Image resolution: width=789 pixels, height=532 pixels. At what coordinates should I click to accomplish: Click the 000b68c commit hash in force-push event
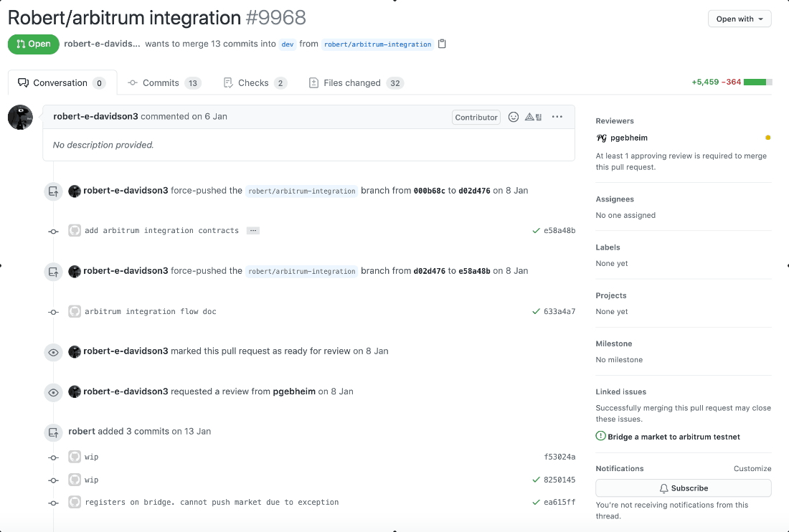click(429, 191)
